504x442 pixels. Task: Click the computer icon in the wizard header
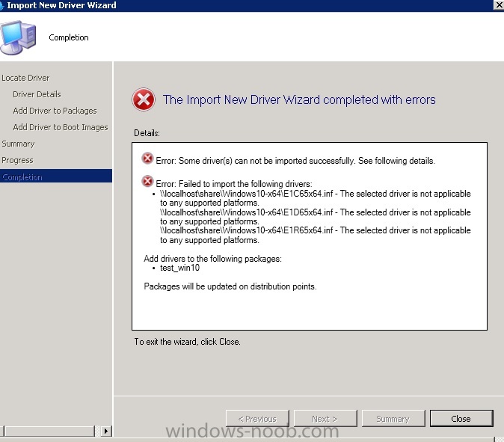18,37
